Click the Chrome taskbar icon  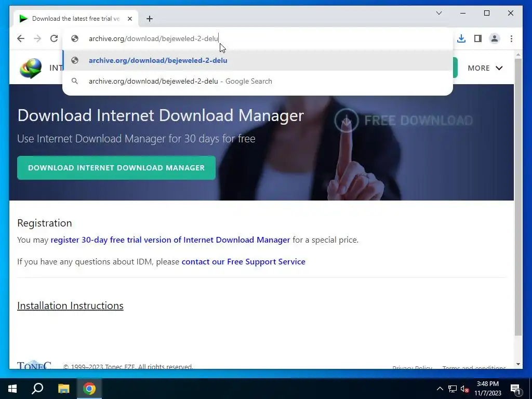click(89, 389)
